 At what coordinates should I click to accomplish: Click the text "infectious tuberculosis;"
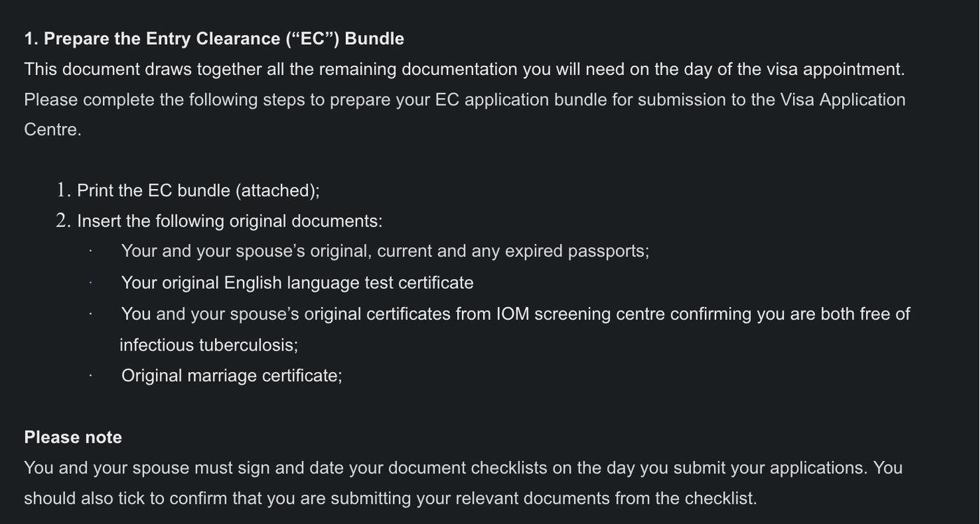209,345
